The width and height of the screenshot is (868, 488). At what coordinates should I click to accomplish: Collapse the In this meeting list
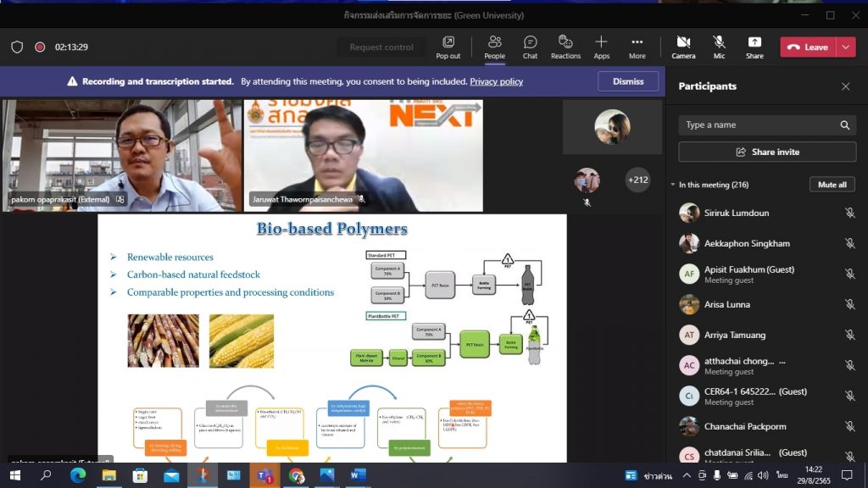point(673,185)
